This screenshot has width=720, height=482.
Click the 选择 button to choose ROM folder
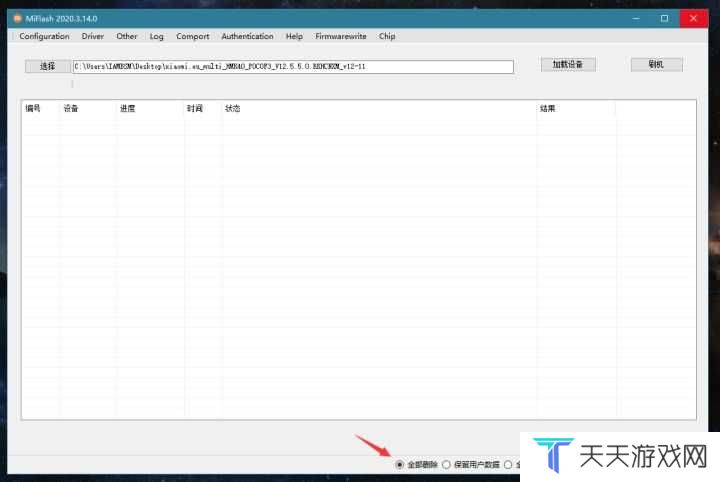pos(48,66)
